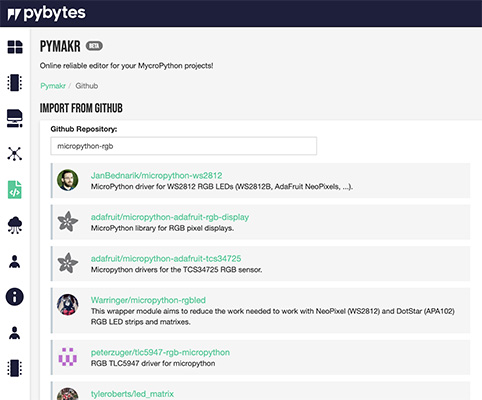482x400 pixels.
Task: Click JanBednarik's avatar thumbnail
Action: point(68,180)
